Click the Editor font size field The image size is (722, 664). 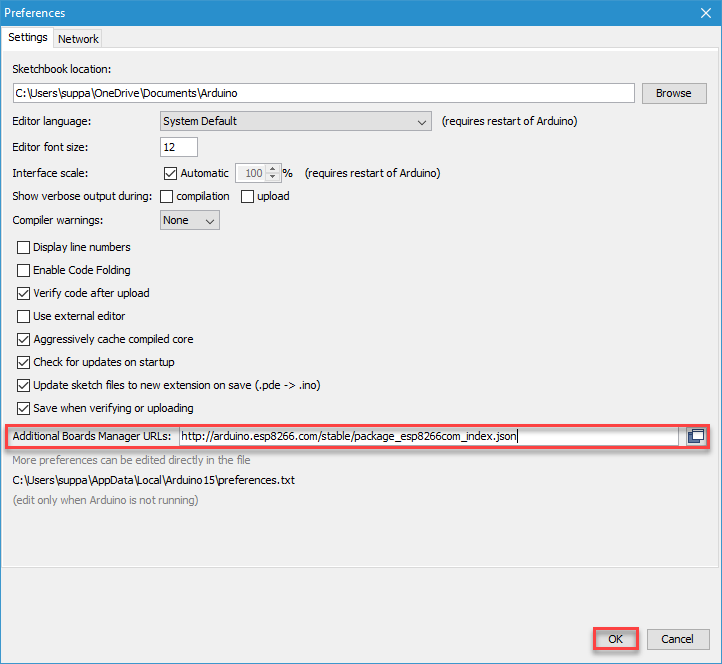point(179,147)
